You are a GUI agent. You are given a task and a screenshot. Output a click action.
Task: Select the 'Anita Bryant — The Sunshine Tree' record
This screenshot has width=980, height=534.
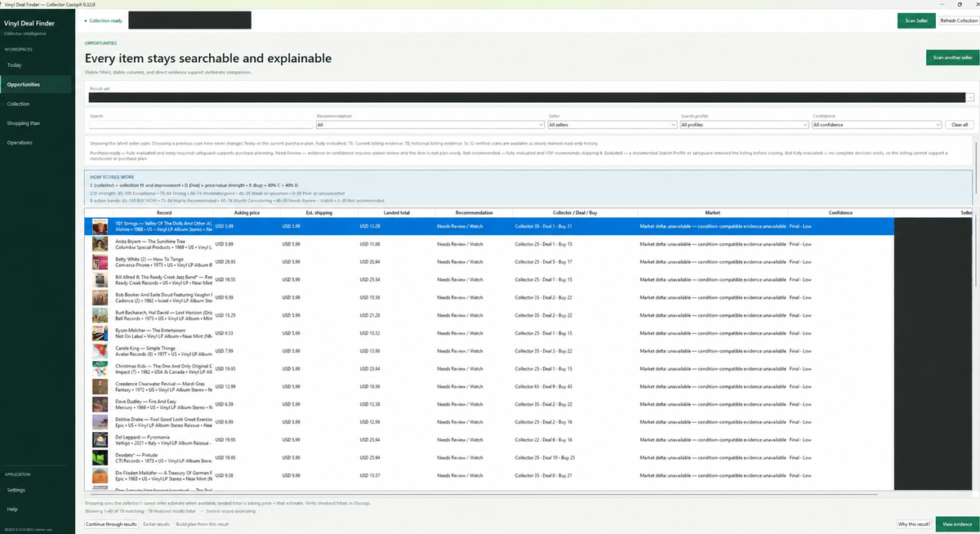[150, 241]
